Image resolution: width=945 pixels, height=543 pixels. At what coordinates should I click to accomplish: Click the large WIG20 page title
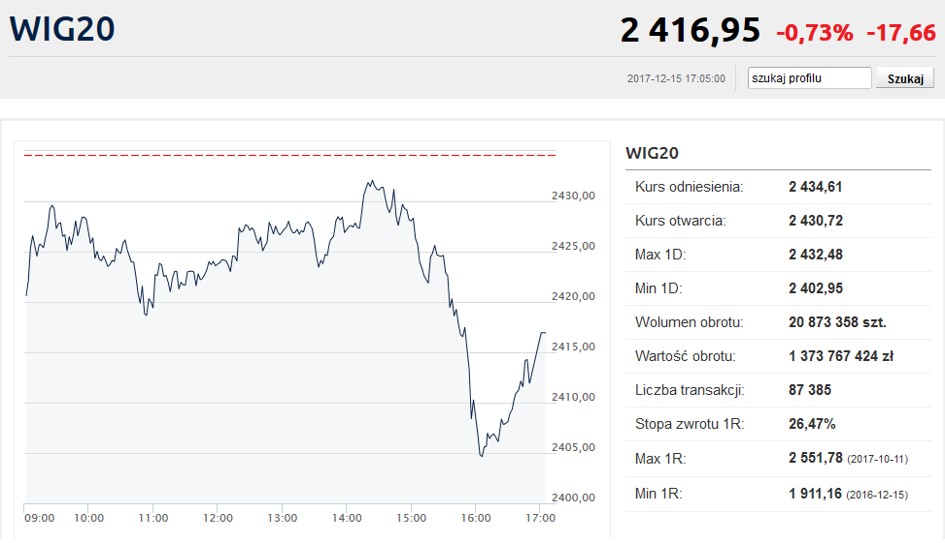[x=63, y=29]
